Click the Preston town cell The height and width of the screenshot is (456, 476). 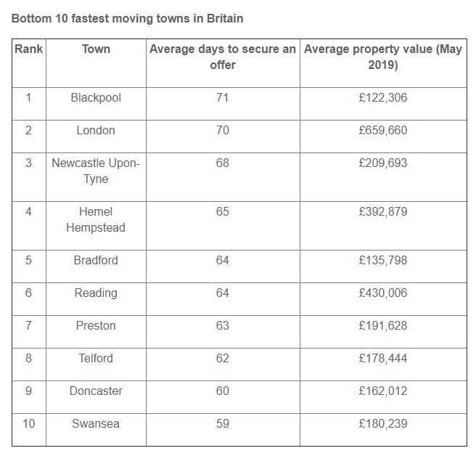click(x=96, y=325)
